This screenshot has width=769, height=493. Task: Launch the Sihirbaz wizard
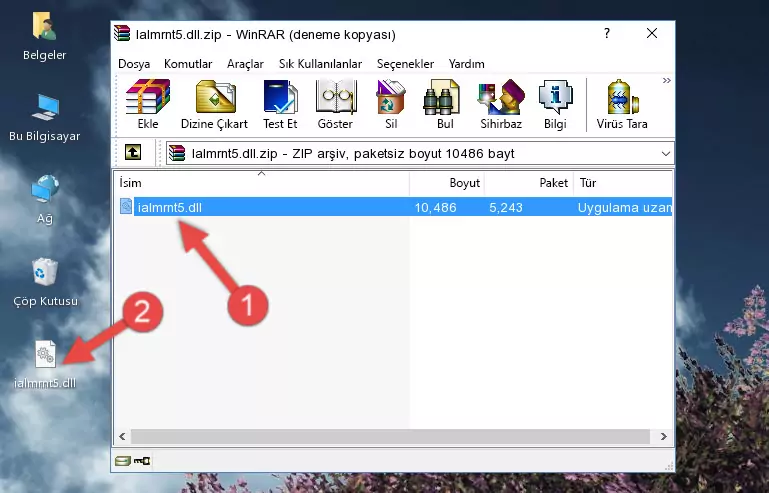coord(501,104)
